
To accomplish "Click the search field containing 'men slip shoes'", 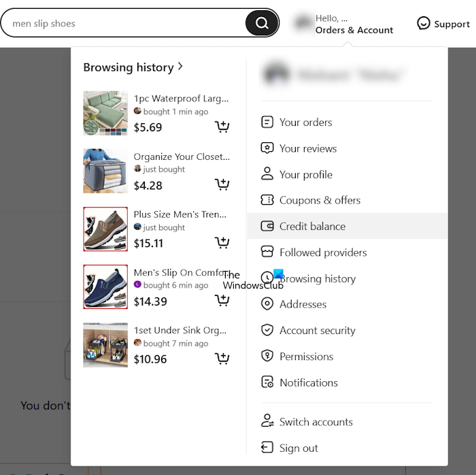I will click(x=122, y=23).
